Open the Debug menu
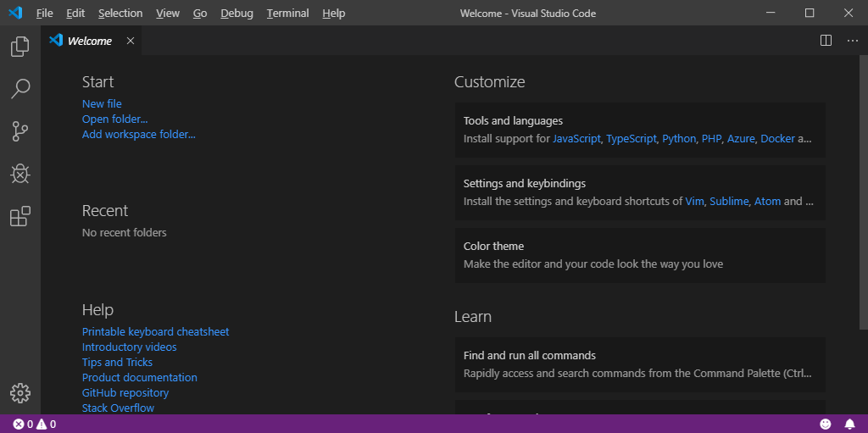 coord(236,14)
